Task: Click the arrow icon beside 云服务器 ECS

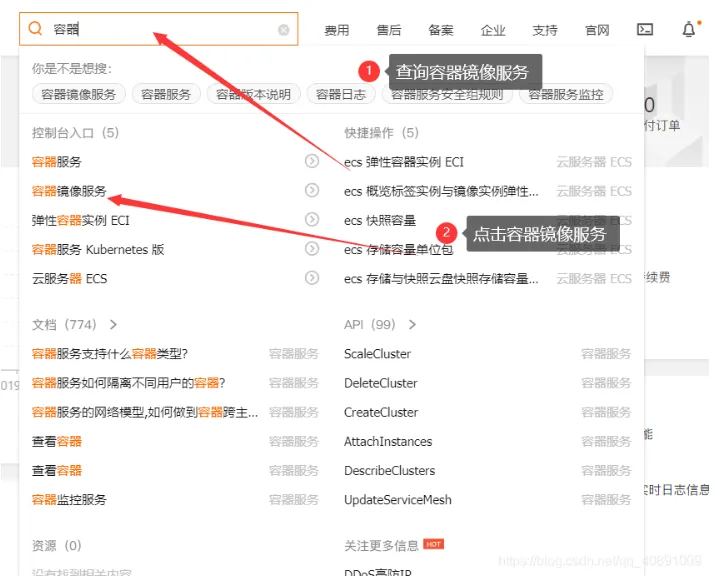Action: pos(312,278)
